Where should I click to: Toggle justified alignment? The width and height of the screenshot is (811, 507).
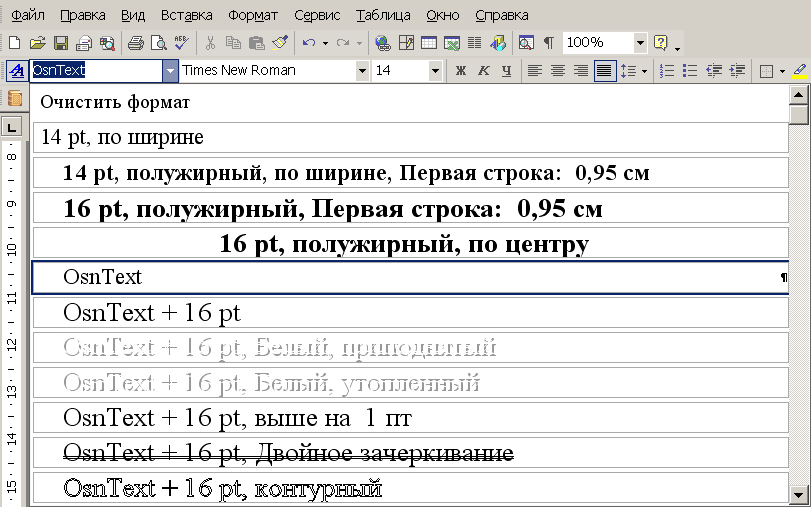[605, 71]
